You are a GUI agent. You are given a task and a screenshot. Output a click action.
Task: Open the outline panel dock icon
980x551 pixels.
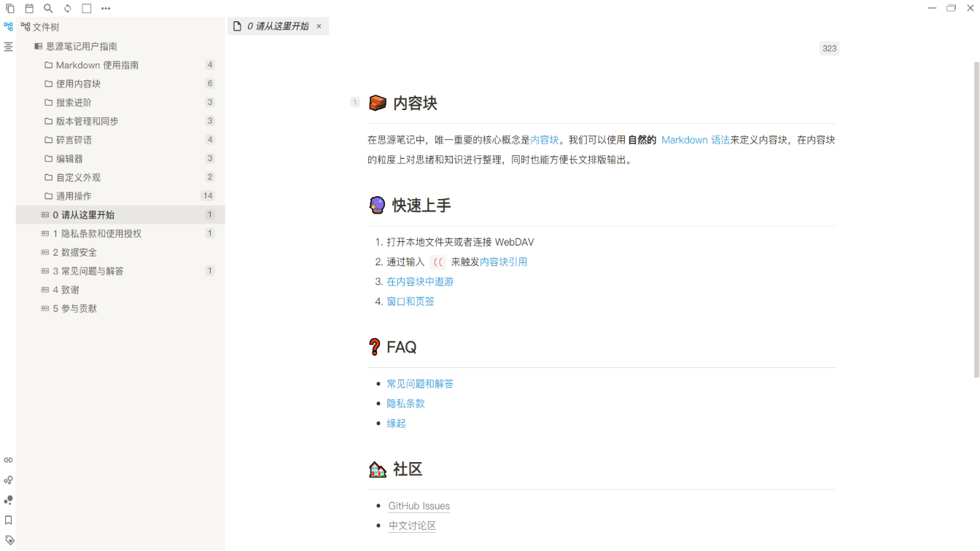coord(9,47)
